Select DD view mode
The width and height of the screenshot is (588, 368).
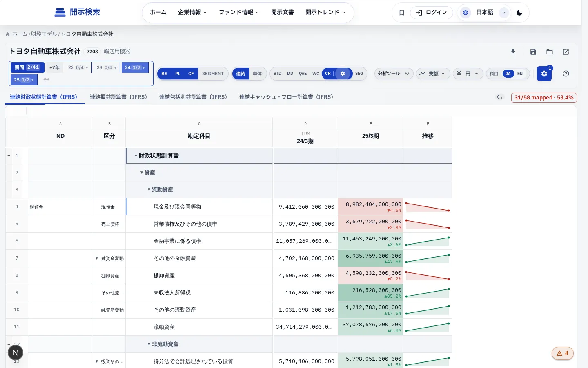(290, 74)
